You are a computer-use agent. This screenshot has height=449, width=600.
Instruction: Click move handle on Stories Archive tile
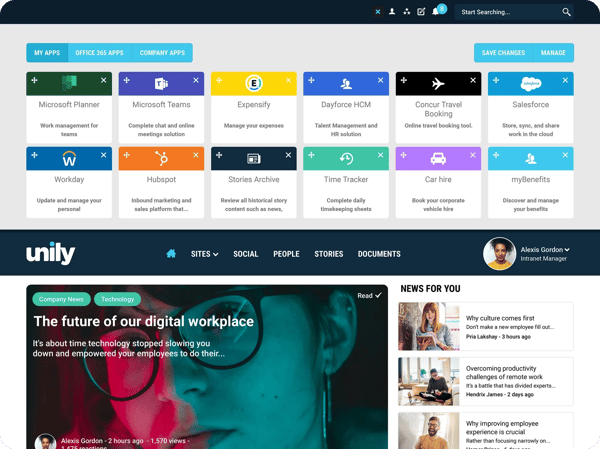(x=219, y=155)
